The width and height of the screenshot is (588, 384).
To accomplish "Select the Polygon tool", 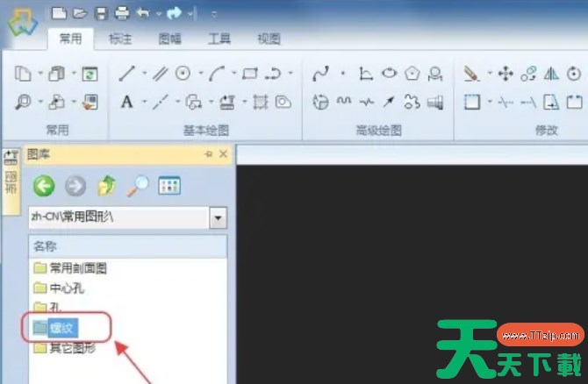I will pyautogui.click(x=412, y=73).
